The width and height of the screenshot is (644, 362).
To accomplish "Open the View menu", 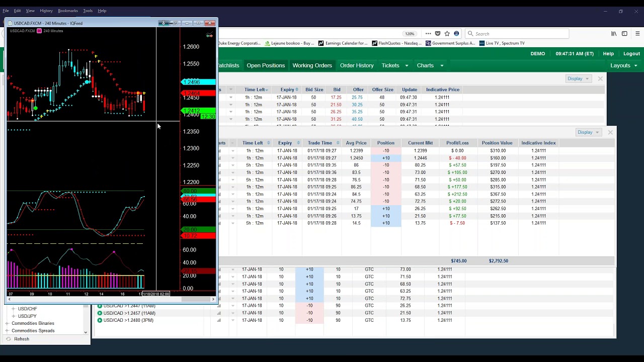I will tap(30, 11).
